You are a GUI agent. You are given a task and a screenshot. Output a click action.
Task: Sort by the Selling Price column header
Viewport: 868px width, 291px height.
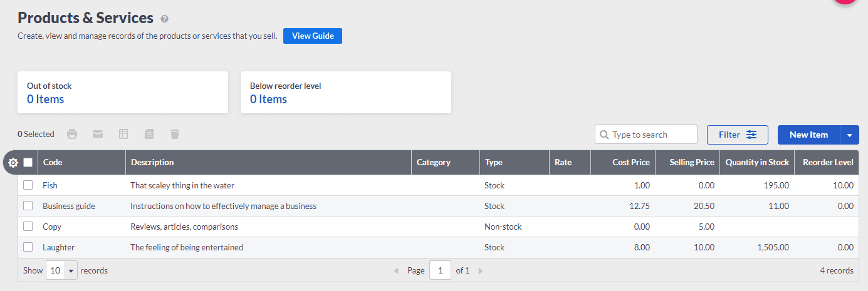click(x=691, y=163)
